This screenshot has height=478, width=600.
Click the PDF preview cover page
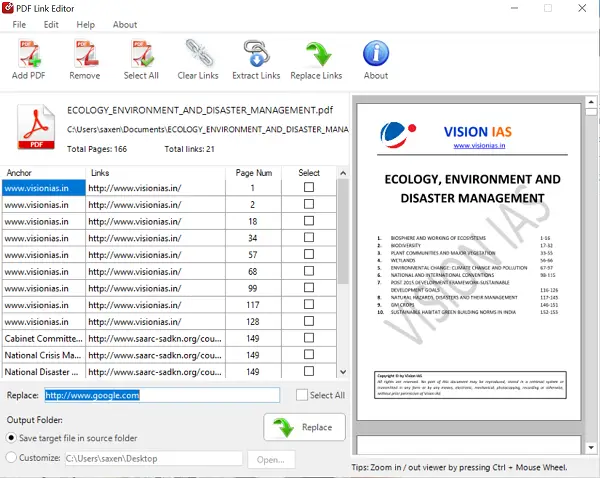(469, 262)
